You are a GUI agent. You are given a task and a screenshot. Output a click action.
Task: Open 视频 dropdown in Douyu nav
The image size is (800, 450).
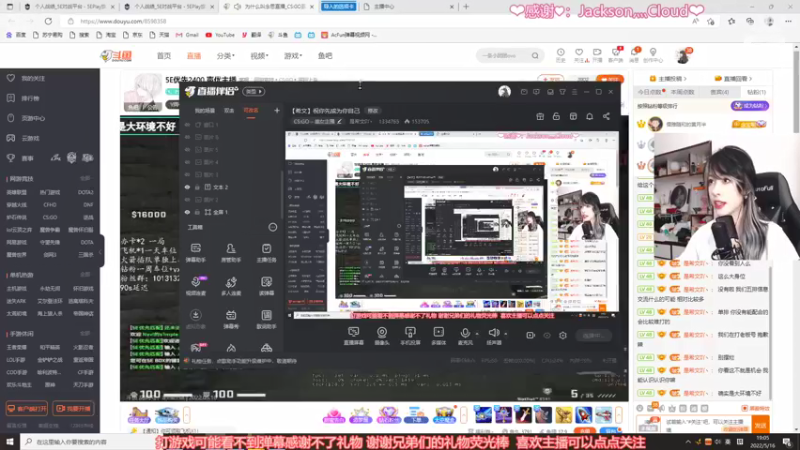(x=259, y=56)
